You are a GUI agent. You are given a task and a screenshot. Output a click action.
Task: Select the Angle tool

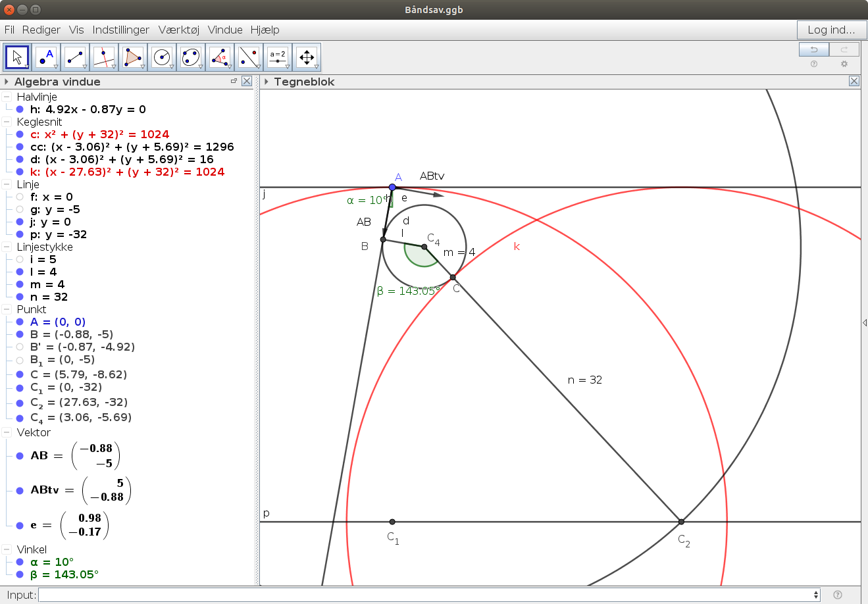coord(220,58)
